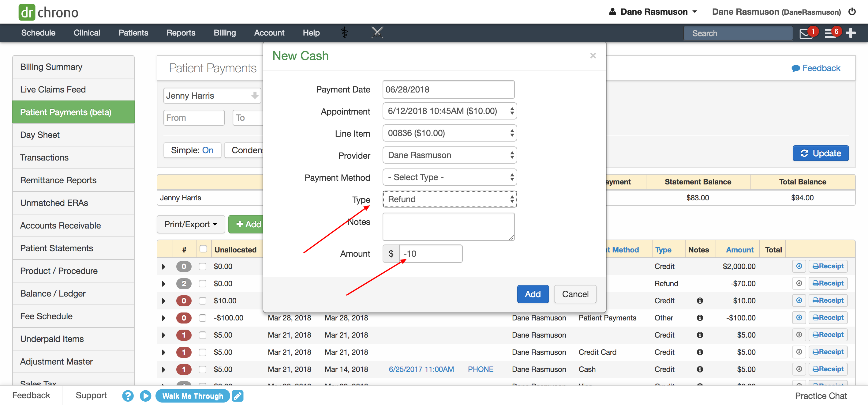Check the box in the first Mar 21 $5.00 row

coord(202,335)
